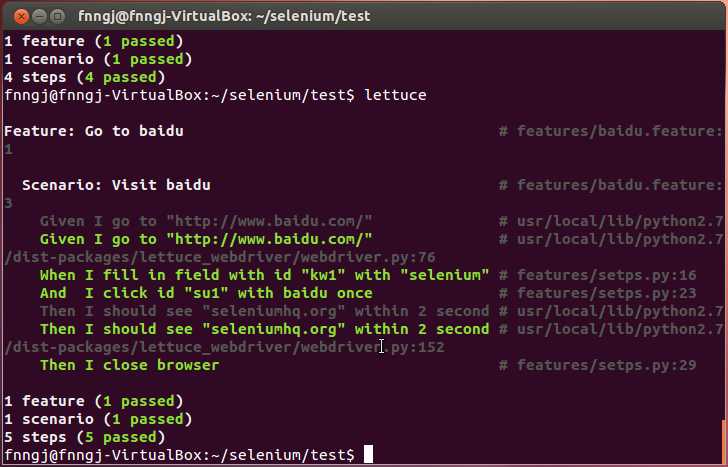Click 'Scenario: Visit baidu' heading text
This screenshot has width=728, height=467.
116,185
